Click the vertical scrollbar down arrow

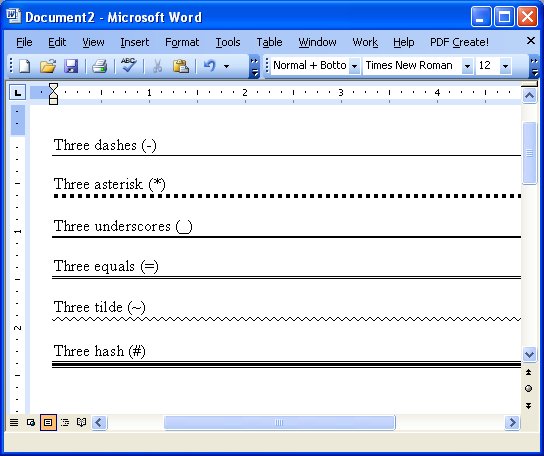pos(529,354)
